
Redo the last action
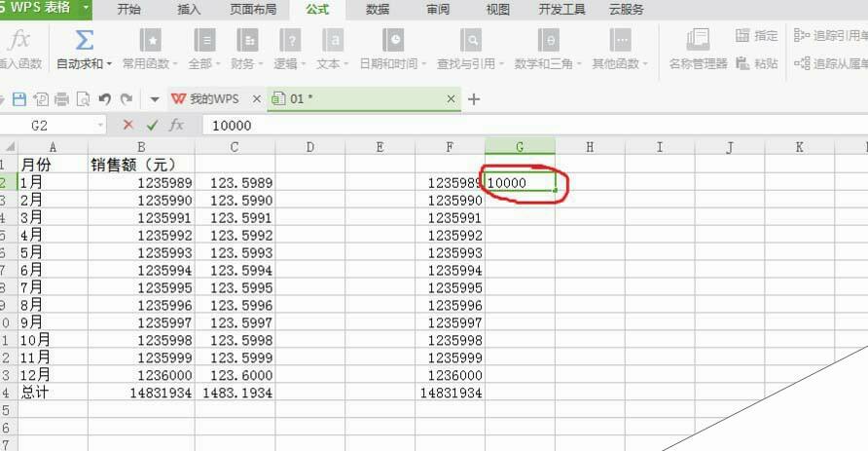tap(127, 99)
